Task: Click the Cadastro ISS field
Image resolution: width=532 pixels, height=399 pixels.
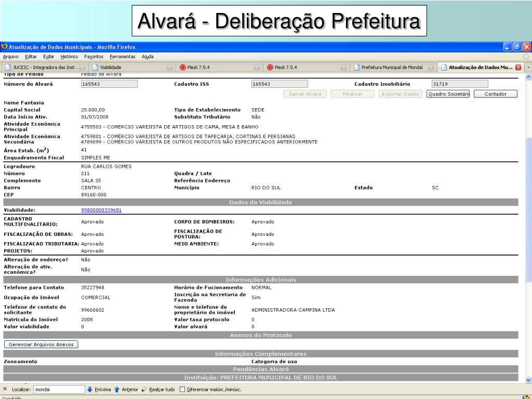Action: [280, 84]
